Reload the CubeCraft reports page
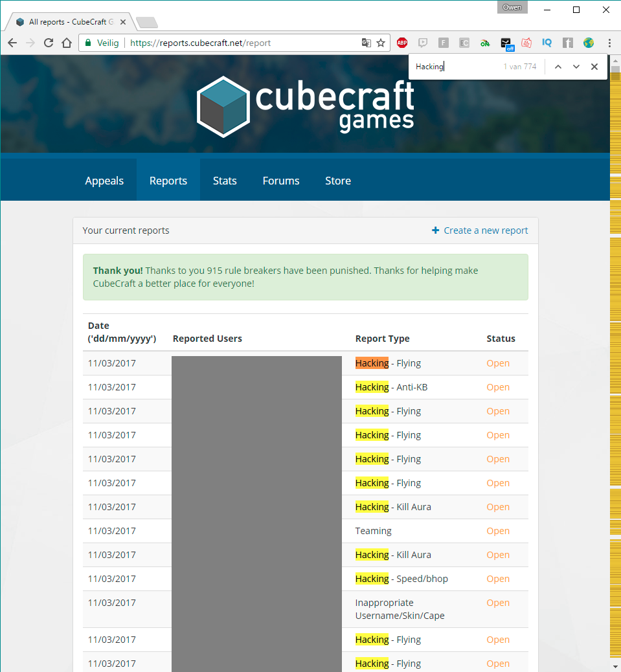Image resolution: width=621 pixels, height=672 pixels. point(49,43)
